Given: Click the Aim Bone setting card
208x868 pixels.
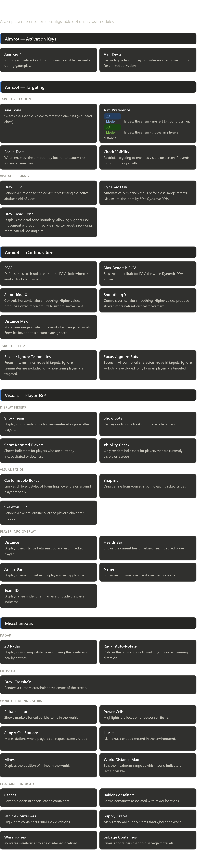Looking at the screenshot, I should pyautogui.click(x=49, y=123).
